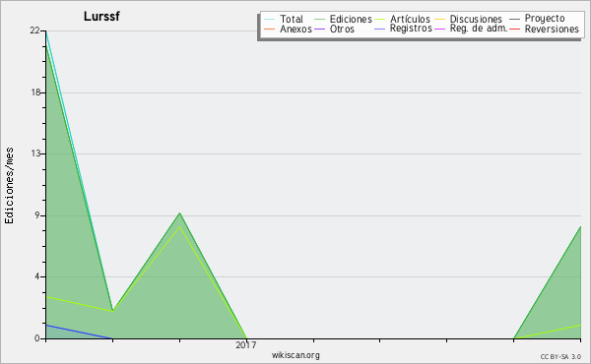591x364 pixels.
Task: Click the y-axis value 22
Action: [x=34, y=30]
